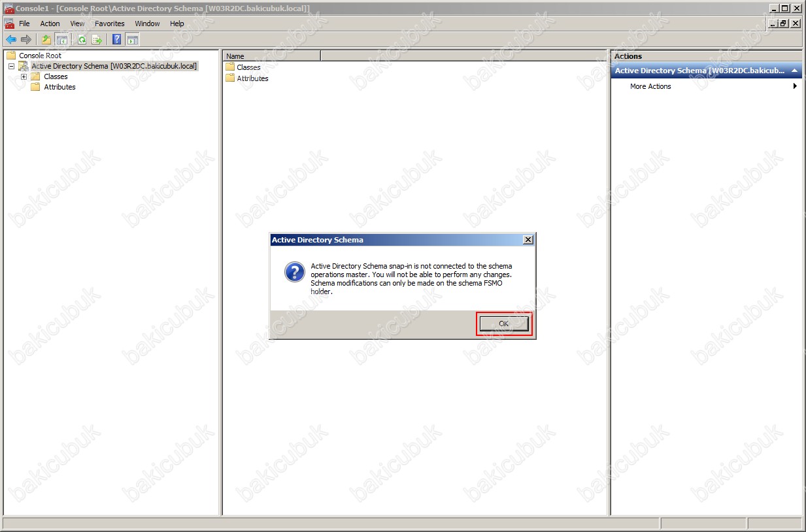Click the Classes folder icon in the list pane

230,67
